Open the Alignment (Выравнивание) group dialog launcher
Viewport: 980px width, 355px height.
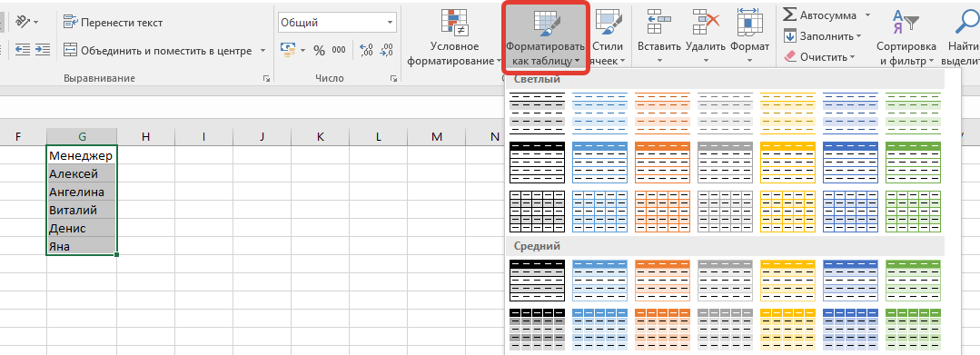pyautogui.click(x=267, y=79)
